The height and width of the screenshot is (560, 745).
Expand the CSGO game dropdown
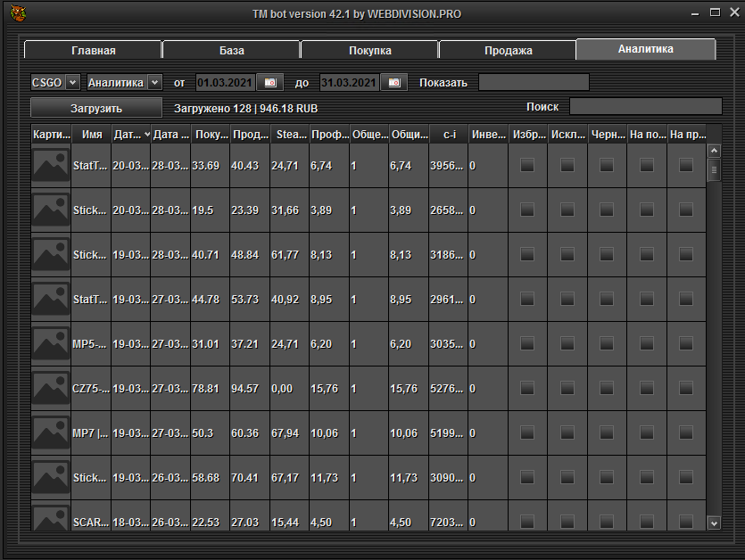tap(72, 83)
